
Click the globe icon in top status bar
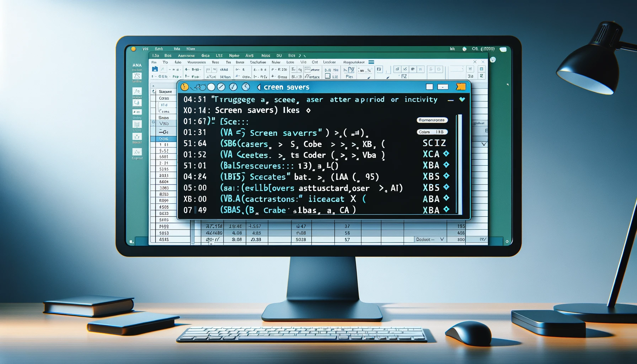click(464, 49)
